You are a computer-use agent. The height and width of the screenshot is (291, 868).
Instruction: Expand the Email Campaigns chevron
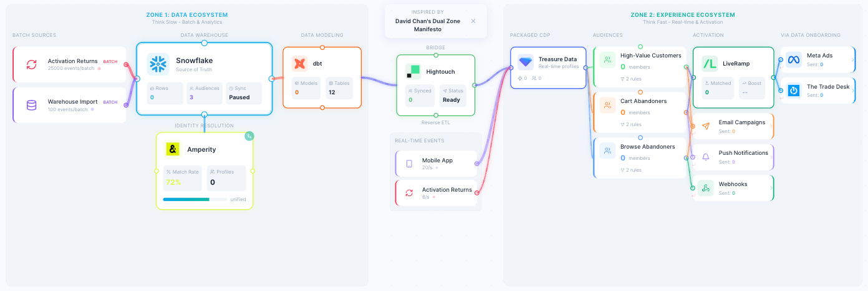click(771, 126)
